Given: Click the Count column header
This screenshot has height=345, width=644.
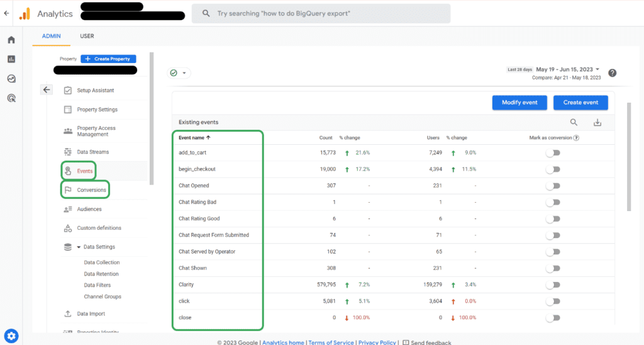Looking at the screenshot, I should 326,138.
